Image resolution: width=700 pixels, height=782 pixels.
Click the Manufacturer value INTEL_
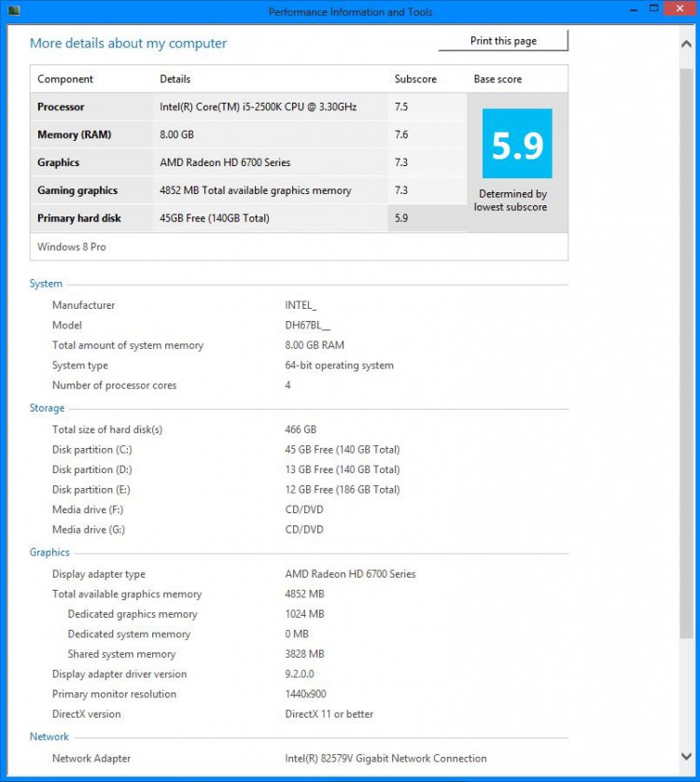pyautogui.click(x=301, y=305)
